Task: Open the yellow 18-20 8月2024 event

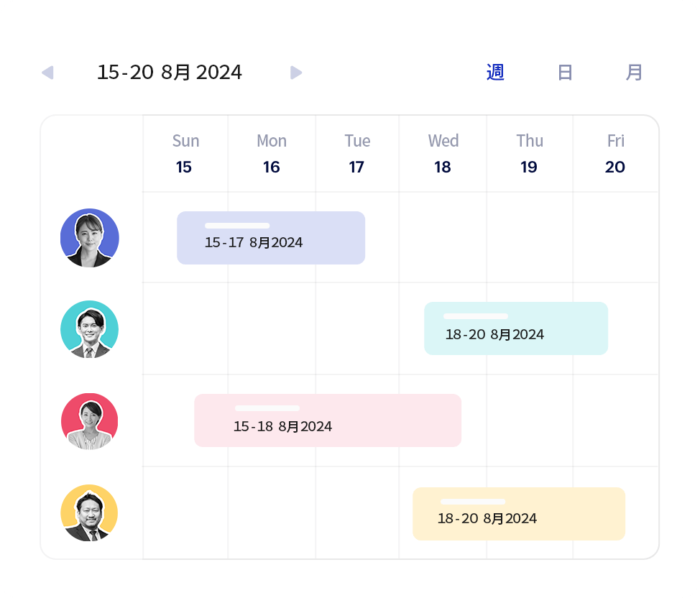Action: [519, 514]
